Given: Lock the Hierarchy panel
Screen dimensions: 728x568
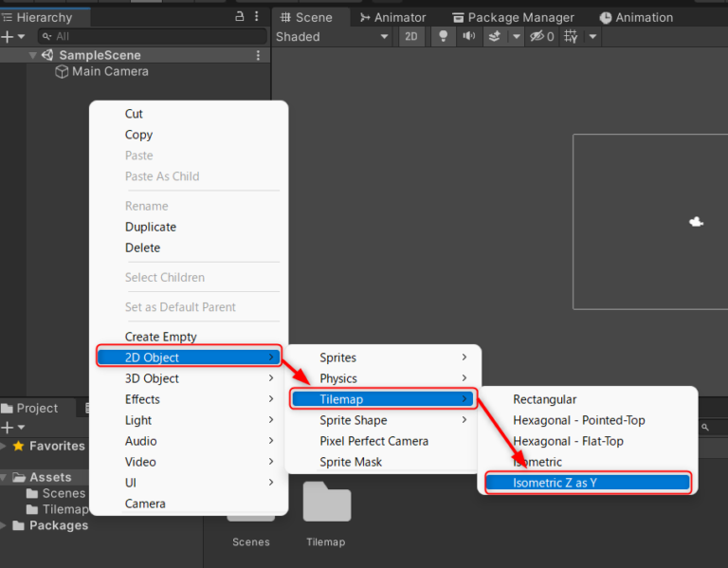Looking at the screenshot, I should 239,17.
